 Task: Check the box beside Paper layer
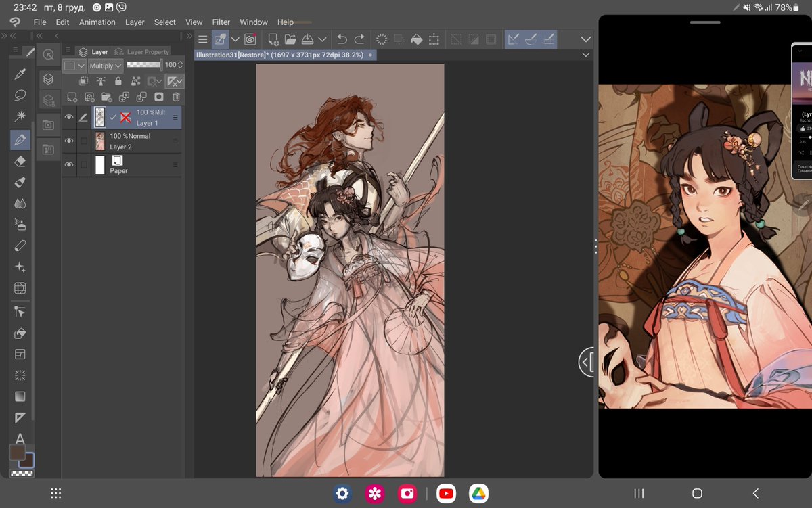pos(84,165)
